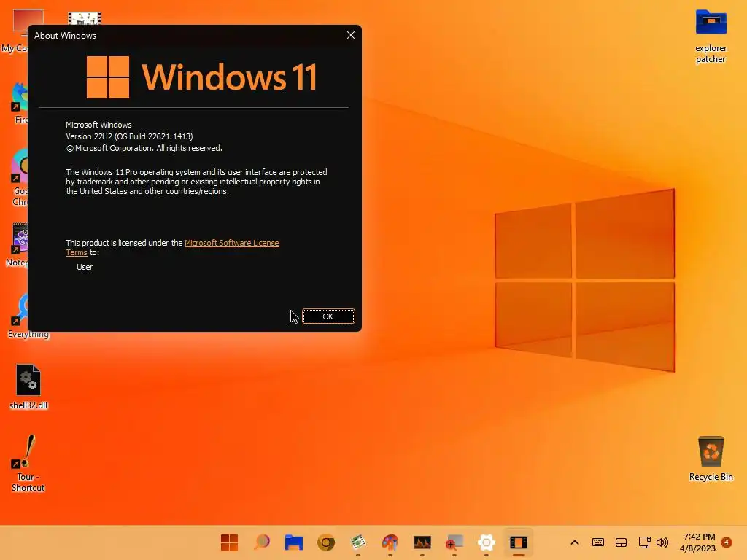Click the 'Microsoft Windows' text line

point(98,125)
